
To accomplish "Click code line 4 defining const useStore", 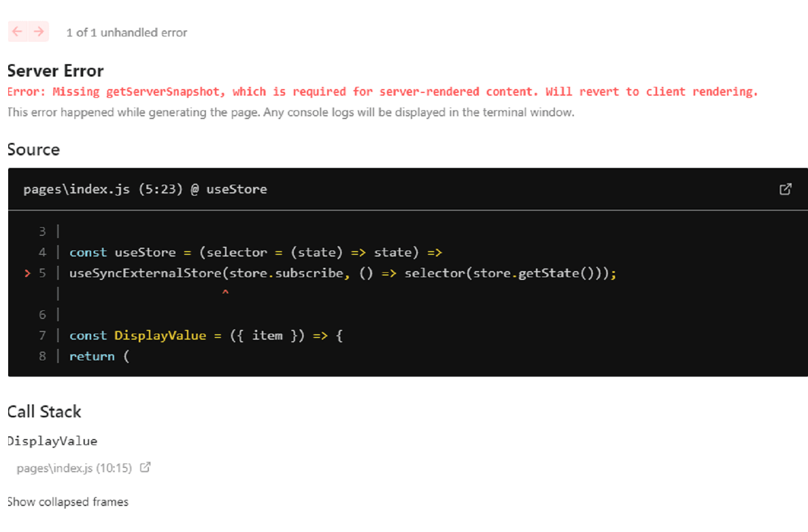I will [x=255, y=252].
